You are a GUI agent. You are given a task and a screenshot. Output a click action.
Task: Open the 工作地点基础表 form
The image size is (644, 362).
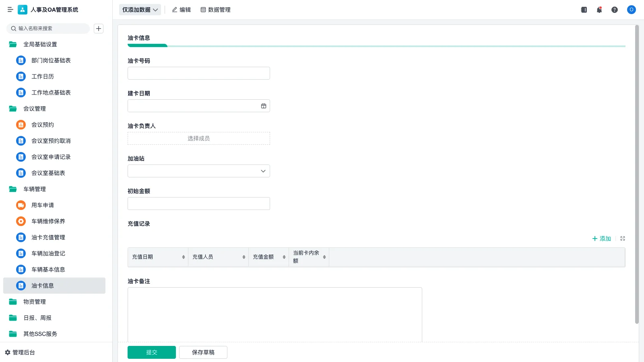tap(54, 93)
